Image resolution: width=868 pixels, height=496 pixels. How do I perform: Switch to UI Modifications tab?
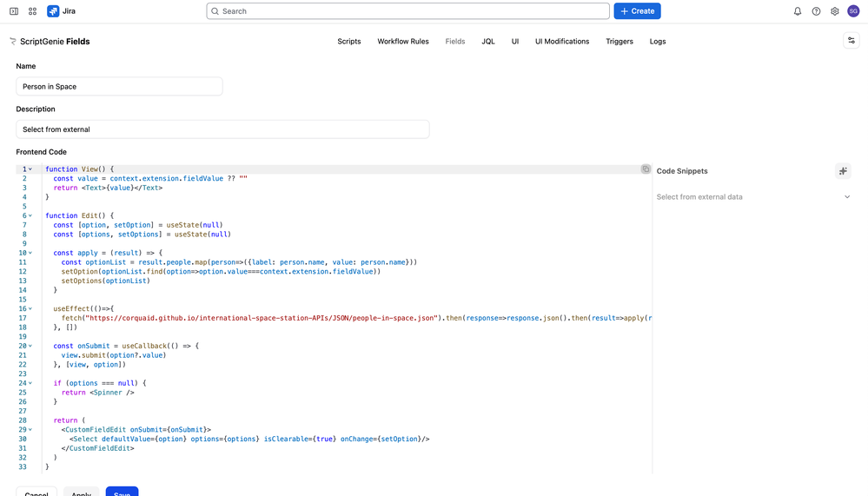[562, 42]
